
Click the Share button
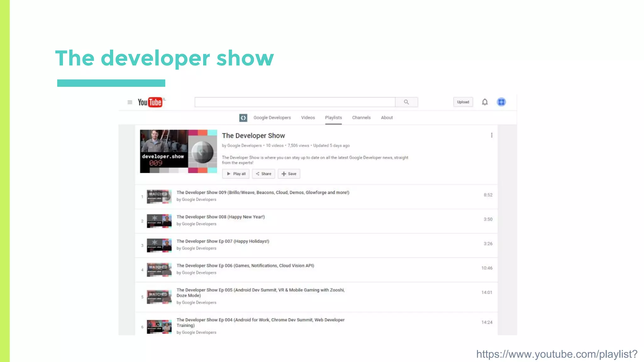coord(264,174)
